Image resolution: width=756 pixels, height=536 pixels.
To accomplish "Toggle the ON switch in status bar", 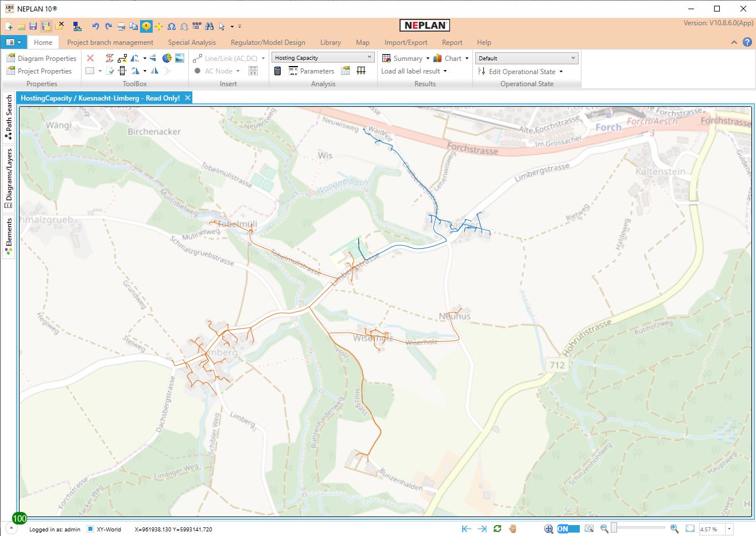I will (x=568, y=529).
